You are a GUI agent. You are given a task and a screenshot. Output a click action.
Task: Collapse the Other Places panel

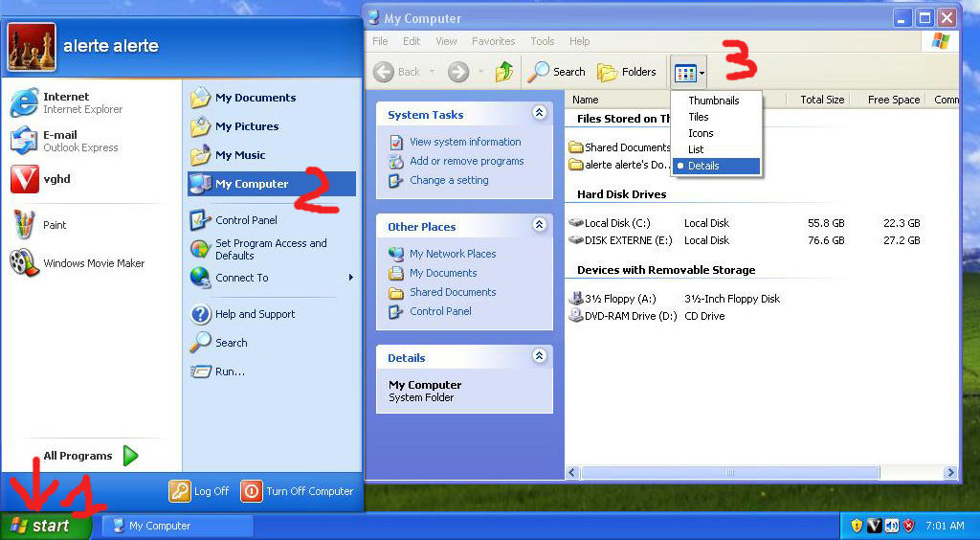[x=539, y=226]
